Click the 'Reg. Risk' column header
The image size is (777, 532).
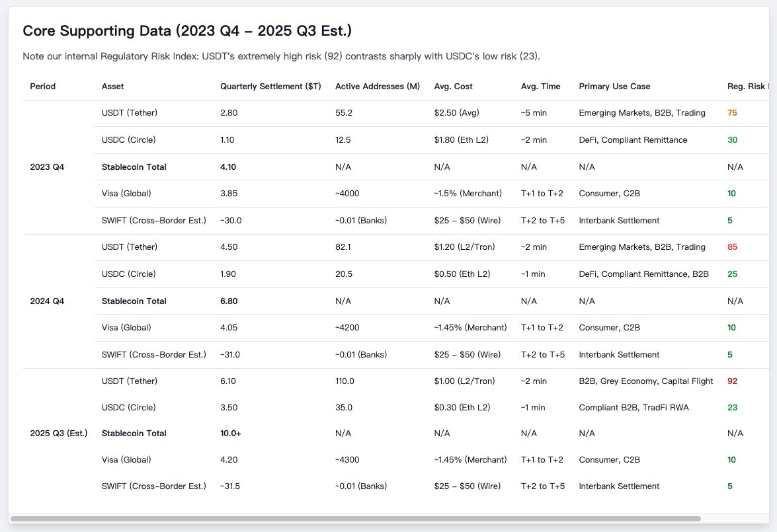(748, 86)
